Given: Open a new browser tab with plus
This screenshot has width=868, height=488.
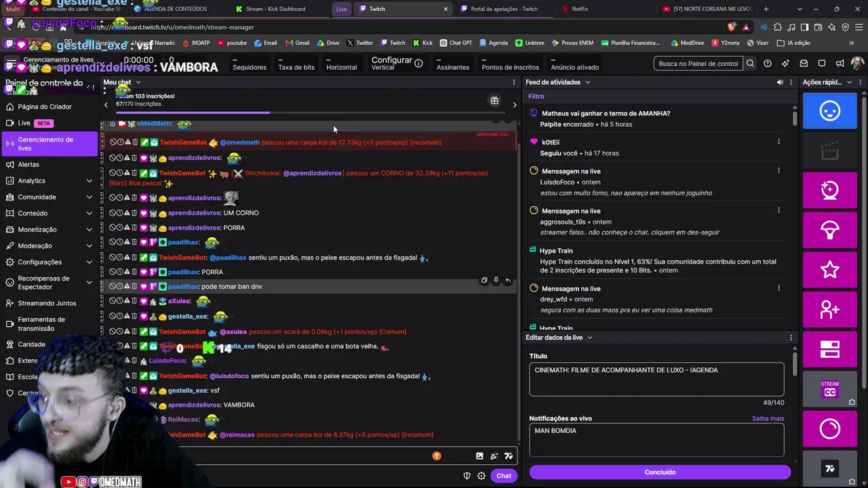Looking at the screenshot, I should (766, 9).
